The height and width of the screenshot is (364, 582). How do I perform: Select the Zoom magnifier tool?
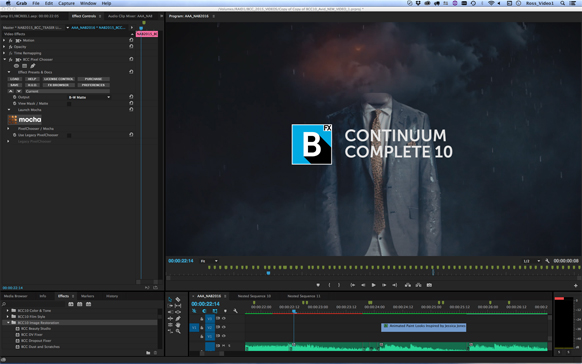(x=178, y=331)
